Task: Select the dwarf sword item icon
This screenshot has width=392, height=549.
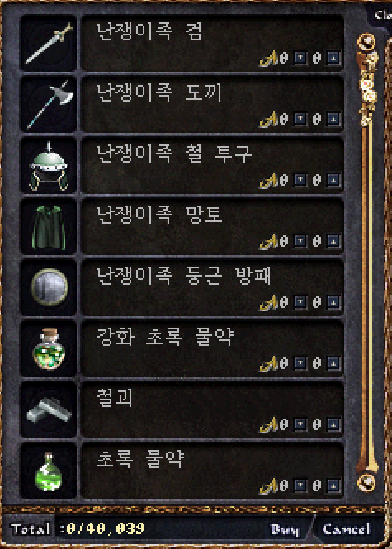Action: click(49, 43)
